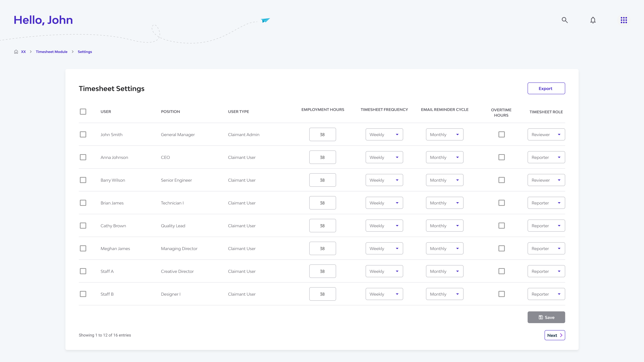Enable overtime hours for Staff B
The image size is (644, 362).
pos(502,294)
